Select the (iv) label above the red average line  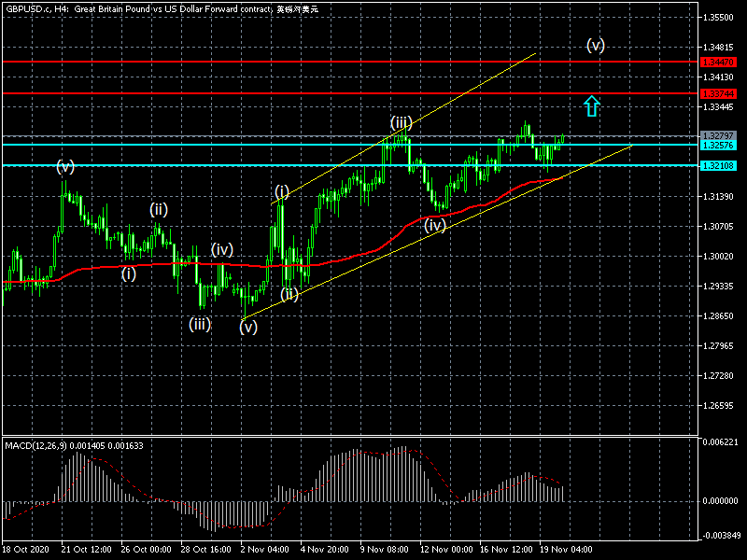click(221, 249)
